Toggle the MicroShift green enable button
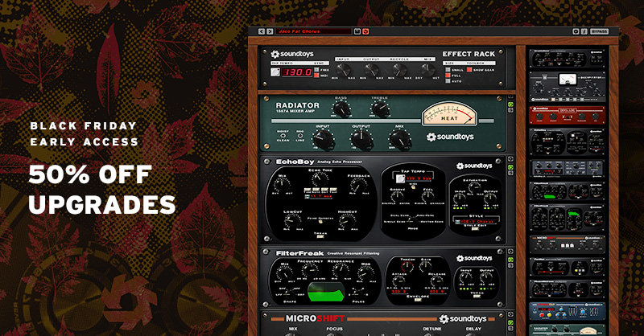The height and width of the screenshot is (336, 644). (511, 323)
